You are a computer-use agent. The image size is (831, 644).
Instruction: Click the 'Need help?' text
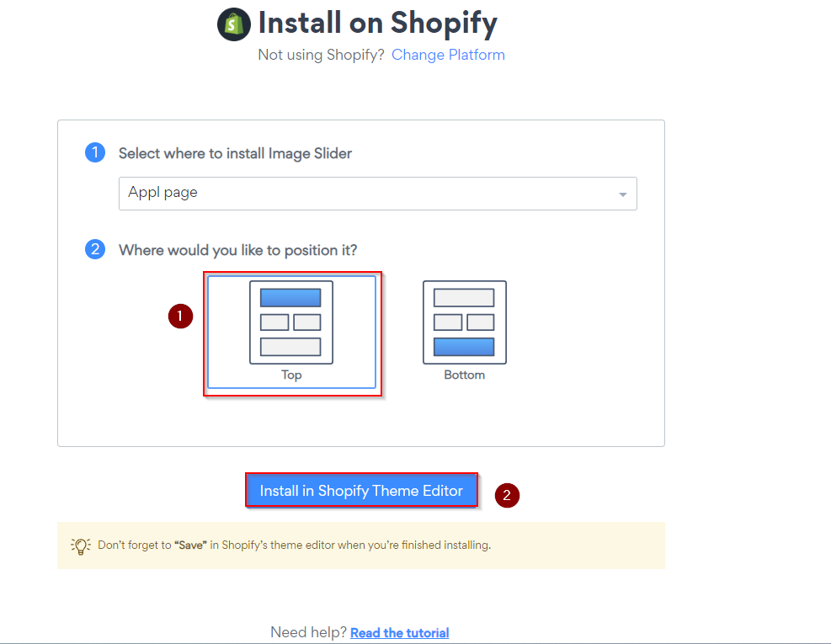(x=308, y=632)
